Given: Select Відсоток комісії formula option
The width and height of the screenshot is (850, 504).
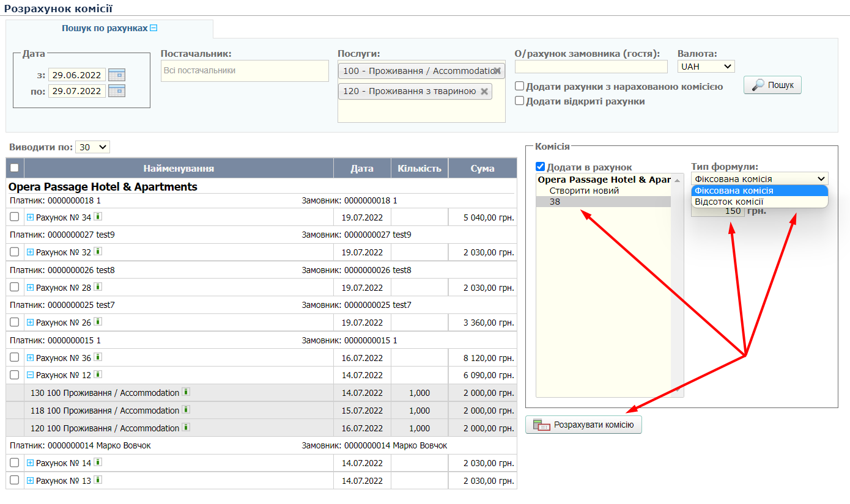Looking at the screenshot, I should [x=729, y=202].
